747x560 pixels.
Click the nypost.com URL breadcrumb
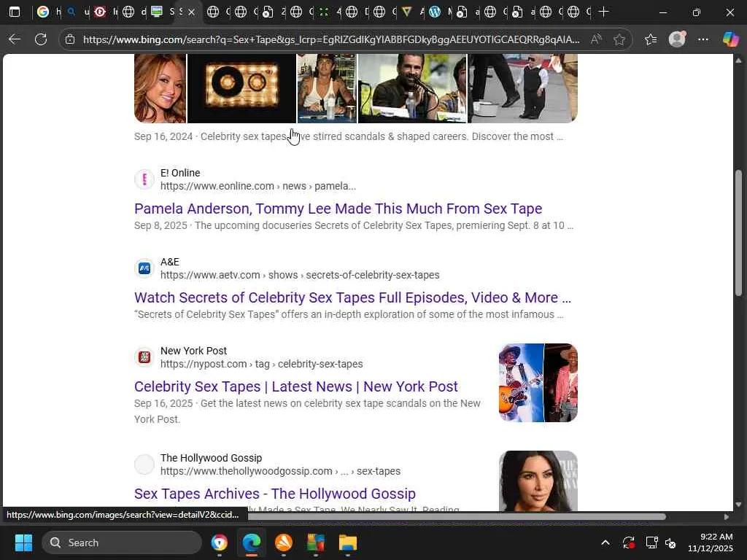pyautogui.click(x=262, y=365)
